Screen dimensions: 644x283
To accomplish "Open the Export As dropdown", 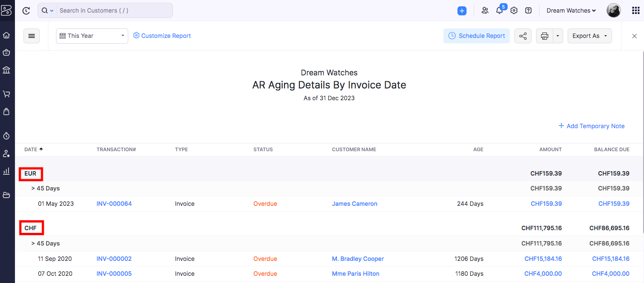I will pyautogui.click(x=590, y=36).
